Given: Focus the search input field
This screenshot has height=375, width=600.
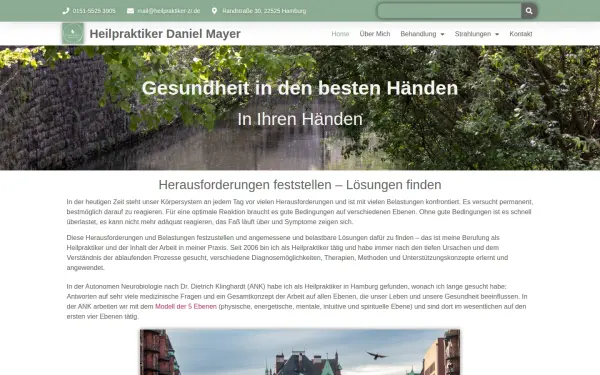Looking at the screenshot, I should pyautogui.click(x=449, y=11).
